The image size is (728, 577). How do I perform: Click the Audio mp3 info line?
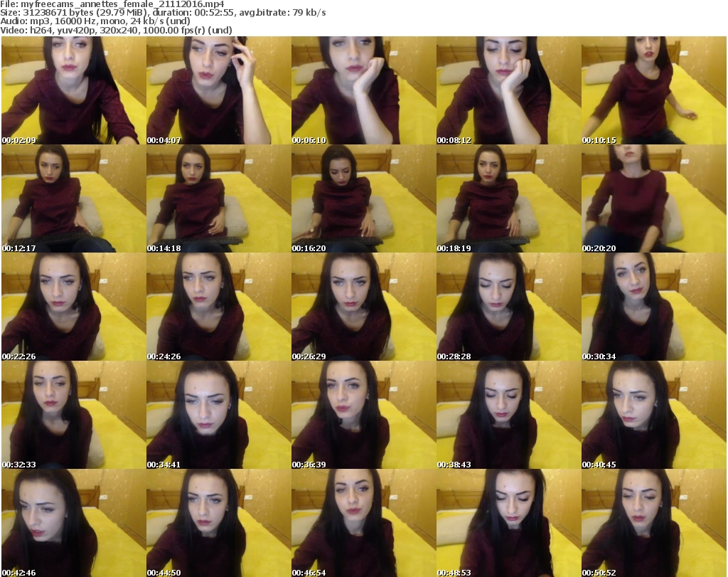tap(95, 21)
